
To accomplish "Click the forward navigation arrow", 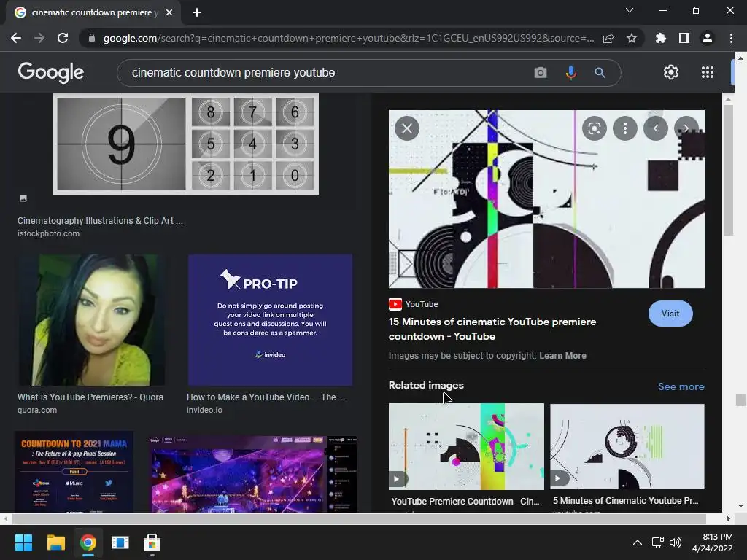I will tap(39, 38).
